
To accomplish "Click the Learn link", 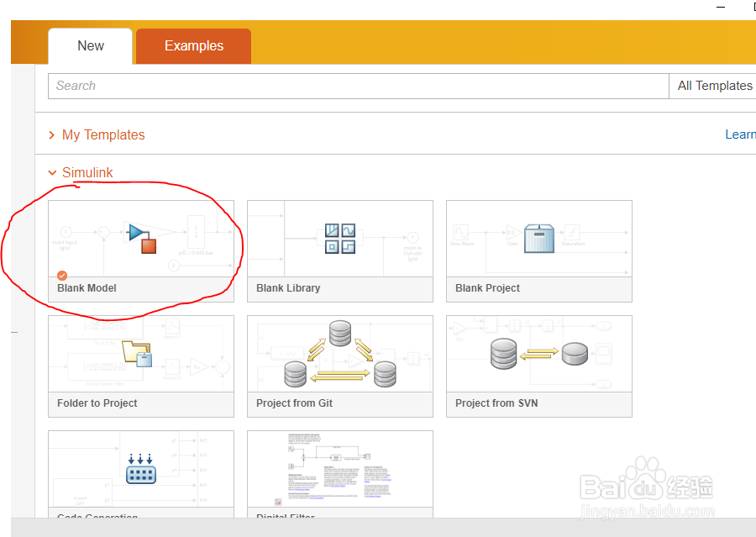I will (x=740, y=134).
